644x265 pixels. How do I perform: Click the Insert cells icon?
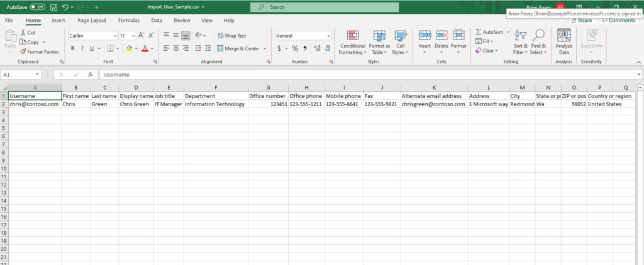pos(425,35)
